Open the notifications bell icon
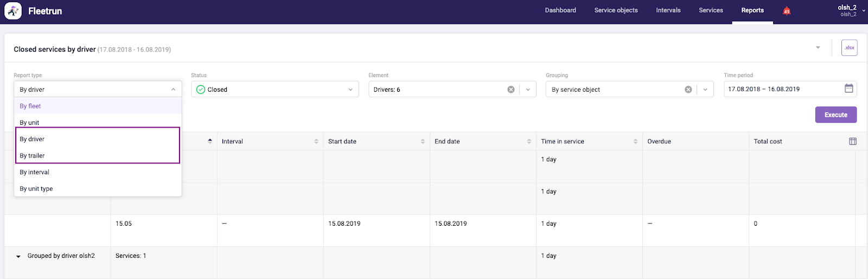This screenshot has height=279, width=868. pyautogui.click(x=786, y=11)
